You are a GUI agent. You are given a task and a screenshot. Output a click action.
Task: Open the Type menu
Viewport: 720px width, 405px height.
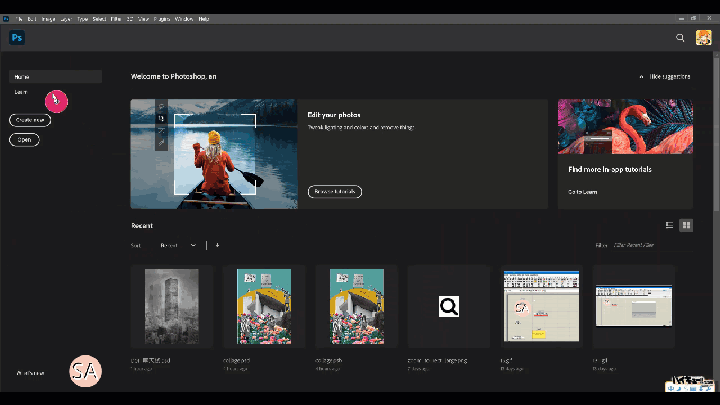click(83, 19)
